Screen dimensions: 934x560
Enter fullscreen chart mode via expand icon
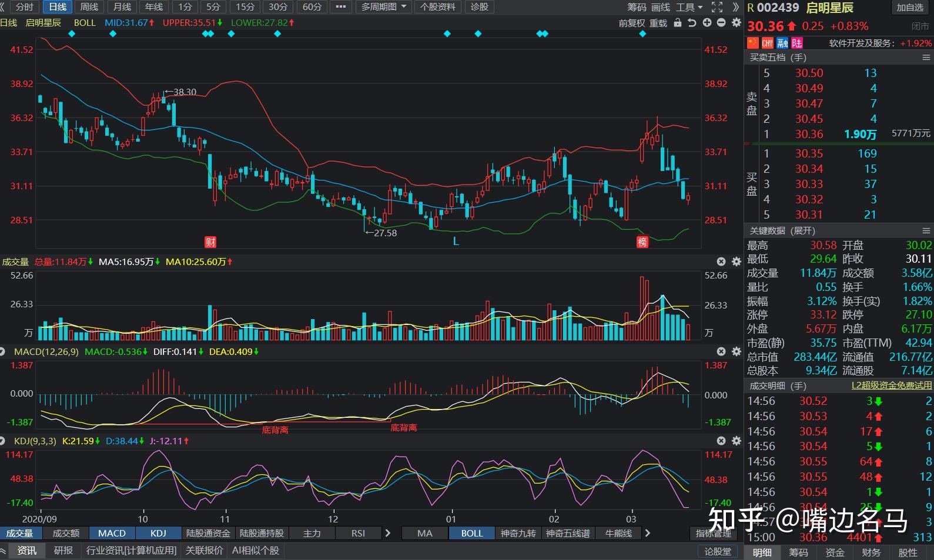[717, 7]
